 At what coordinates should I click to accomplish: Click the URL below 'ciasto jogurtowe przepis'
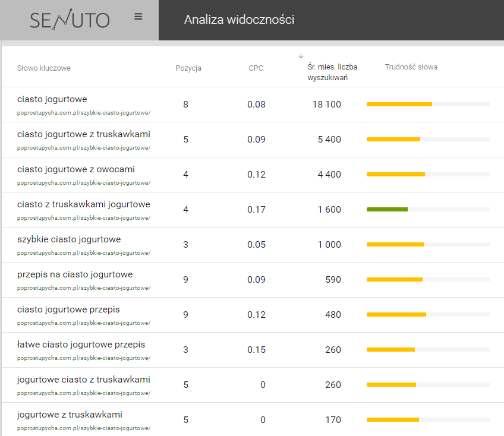click(x=84, y=323)
